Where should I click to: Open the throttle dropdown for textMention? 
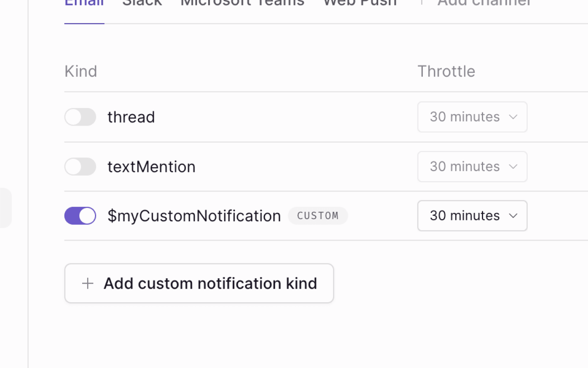(x=472, y=167)
